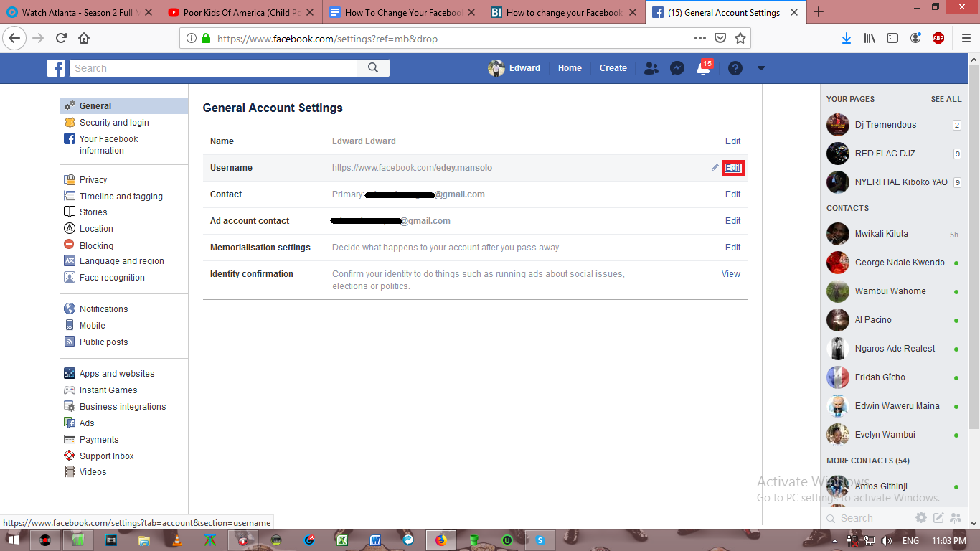Click the browser vertical scrollbar
The height and width of the screenshot is (551, 980).
coord(974,246)
